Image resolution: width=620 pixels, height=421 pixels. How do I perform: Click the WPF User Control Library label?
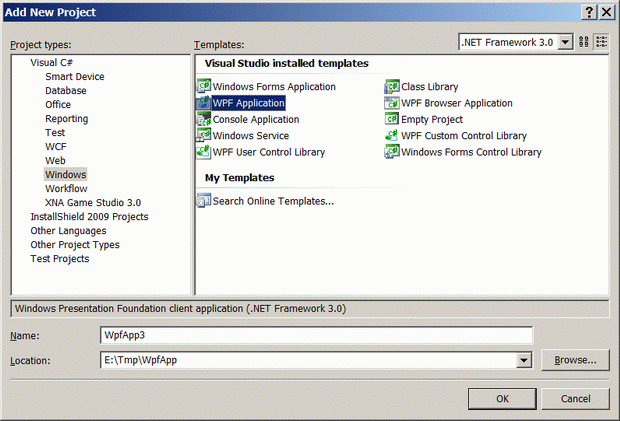point(269,152)
